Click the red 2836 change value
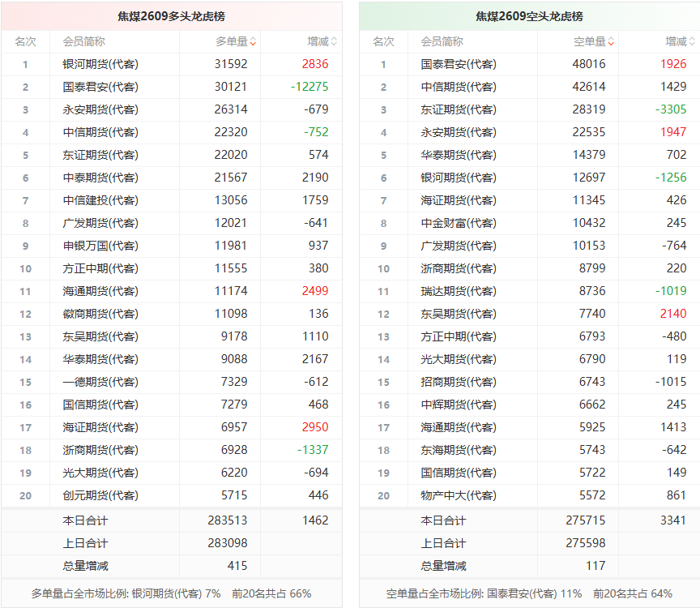This screenshot has width=700, height=608. (x=315, y=64)
